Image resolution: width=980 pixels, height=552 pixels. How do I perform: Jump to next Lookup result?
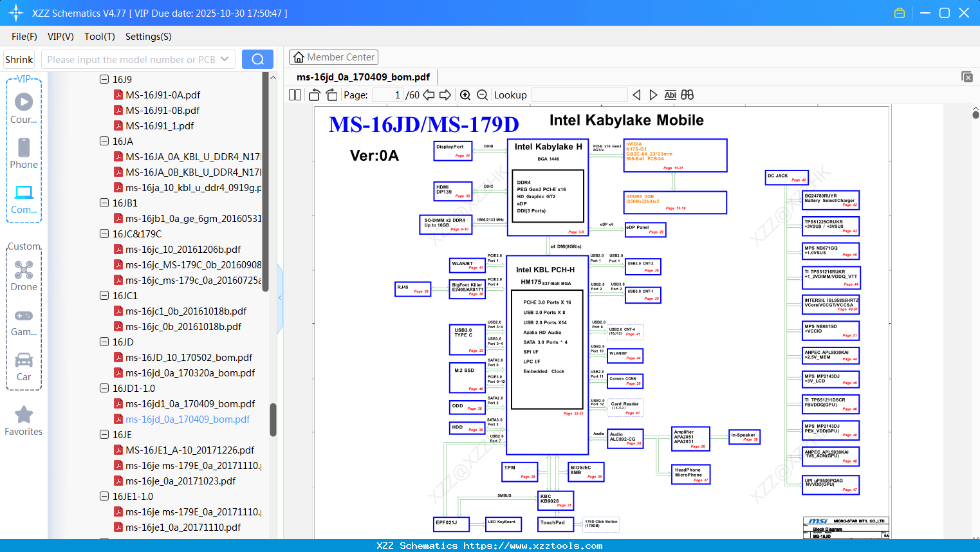(x=653, y=95)
